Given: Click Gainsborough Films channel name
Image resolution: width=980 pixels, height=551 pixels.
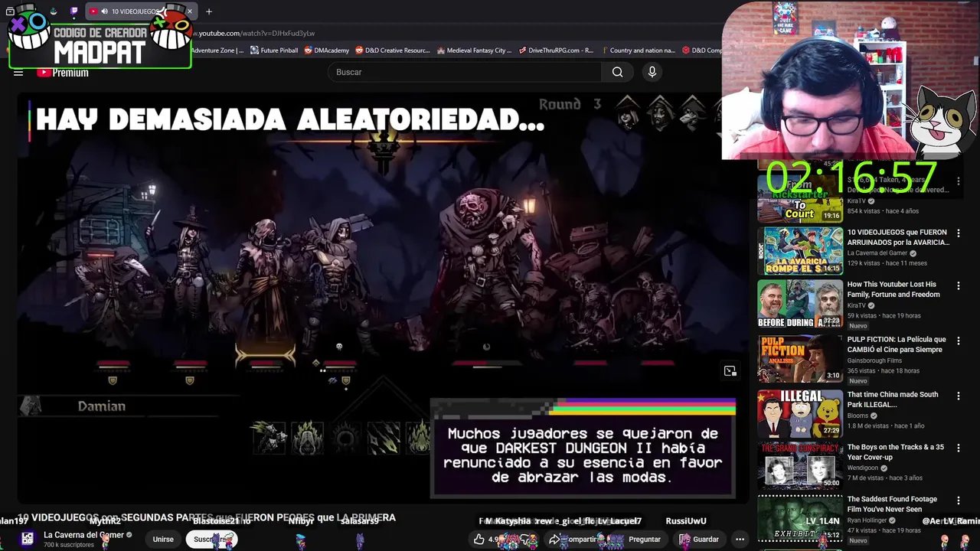Looking at the screenshot, I should 874,360.
